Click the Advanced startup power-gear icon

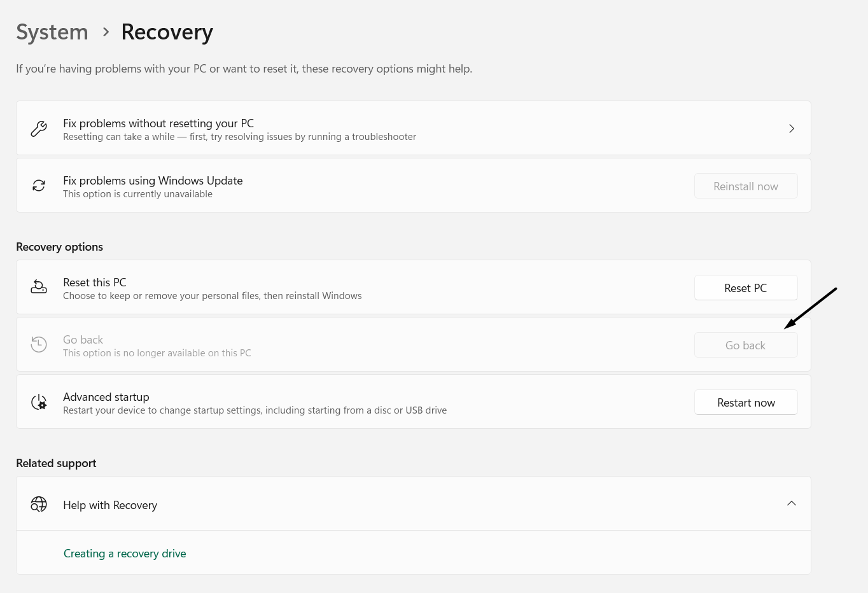[39, 402]
